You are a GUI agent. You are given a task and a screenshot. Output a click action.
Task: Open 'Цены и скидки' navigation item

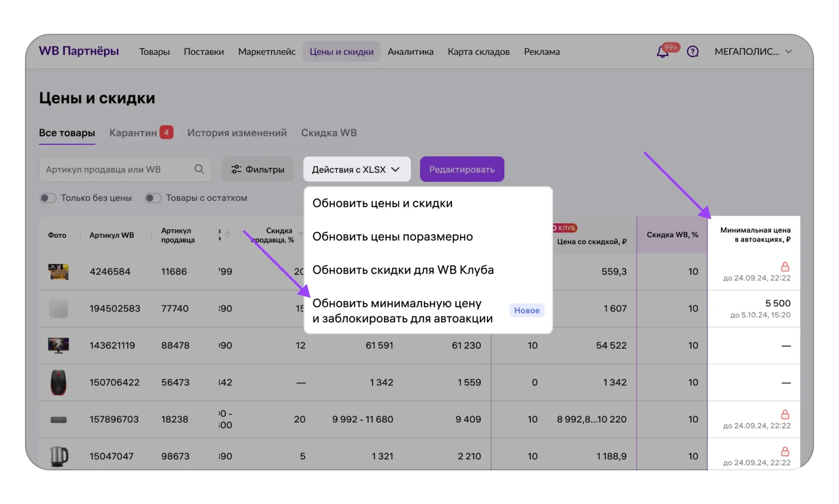point(342,51)
